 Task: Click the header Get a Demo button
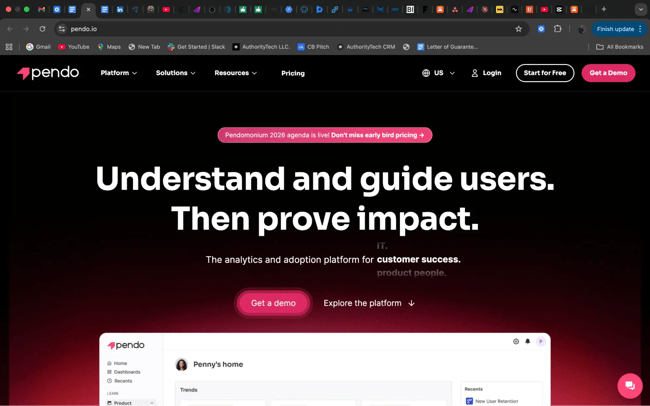[608, 73]
